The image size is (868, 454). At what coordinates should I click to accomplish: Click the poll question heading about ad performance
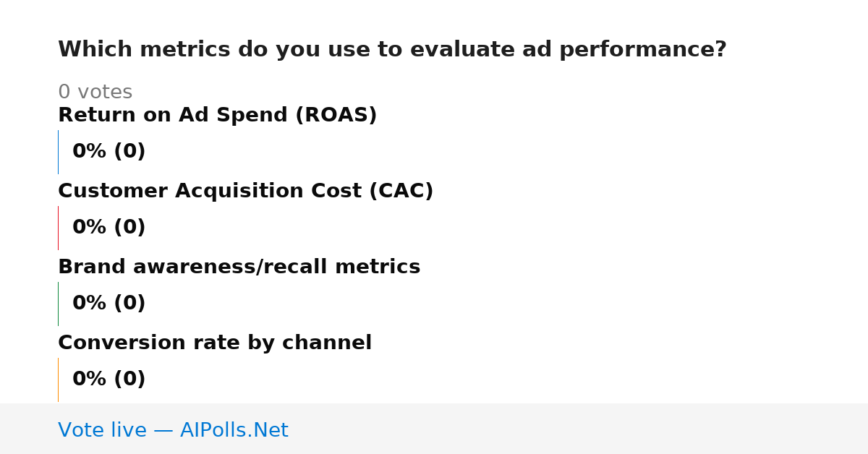[x=392, y=50]
